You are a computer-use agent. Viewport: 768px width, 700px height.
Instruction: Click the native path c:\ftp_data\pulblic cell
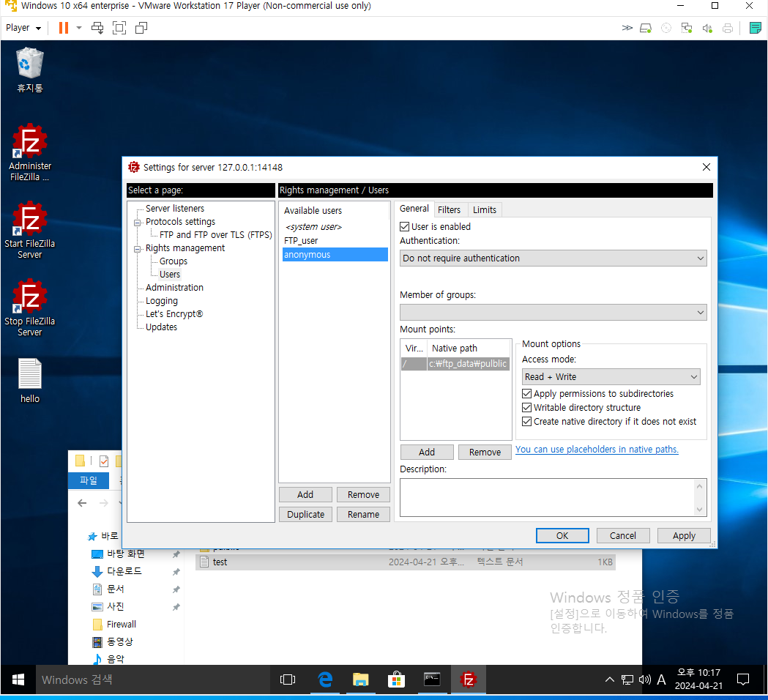pyautogui.click(x=468, y=363)
